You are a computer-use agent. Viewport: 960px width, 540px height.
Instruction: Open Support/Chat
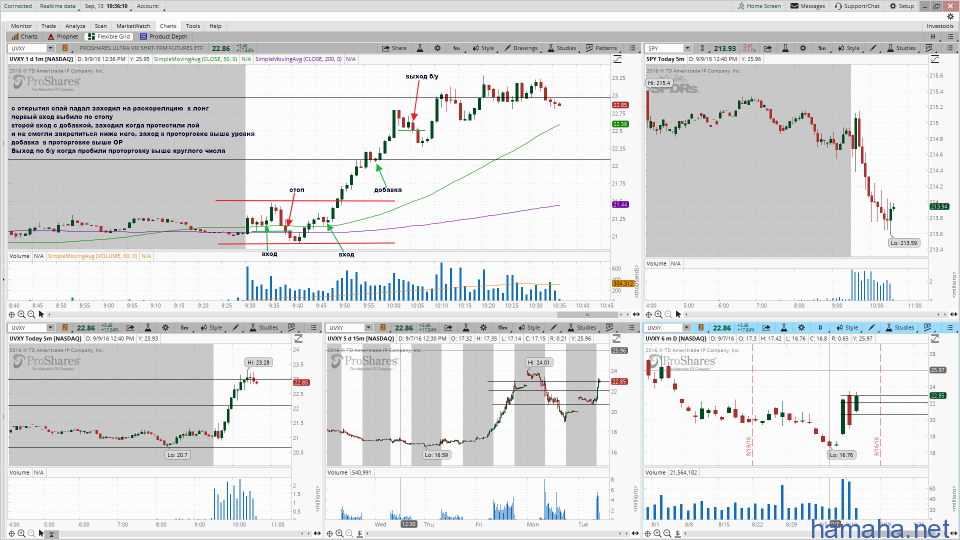[x=857, y=6]
